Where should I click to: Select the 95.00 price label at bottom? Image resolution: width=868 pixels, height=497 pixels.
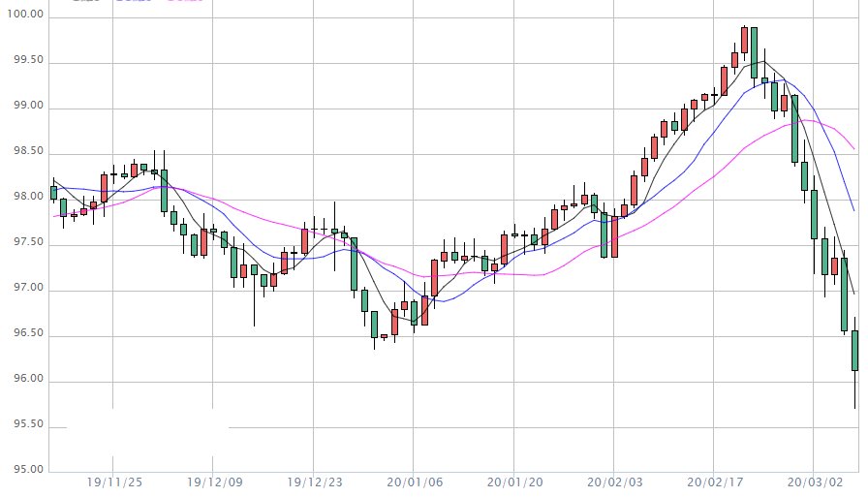26,471
